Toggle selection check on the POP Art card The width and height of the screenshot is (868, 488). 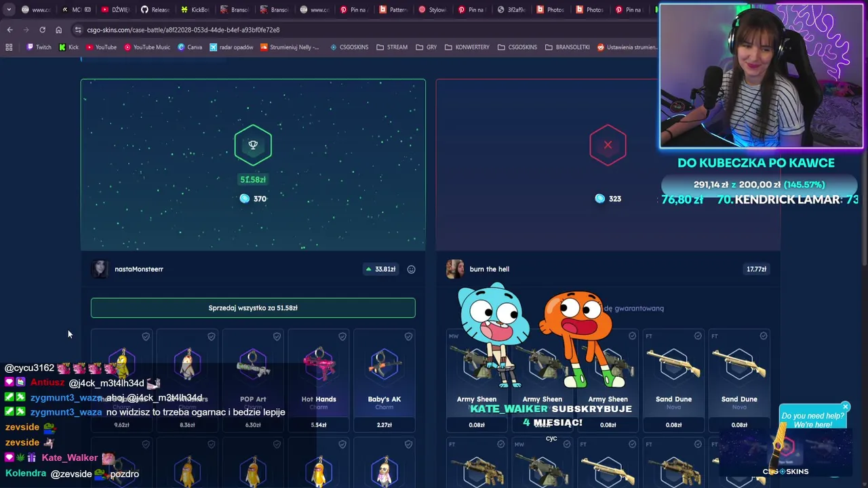(x=277, y=336)
